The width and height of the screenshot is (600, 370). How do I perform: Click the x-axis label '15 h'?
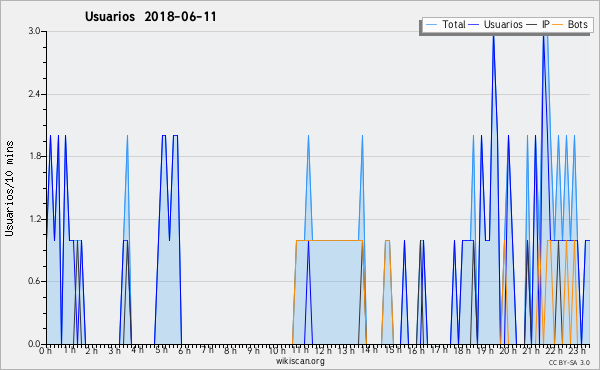[x=393, y=350]
